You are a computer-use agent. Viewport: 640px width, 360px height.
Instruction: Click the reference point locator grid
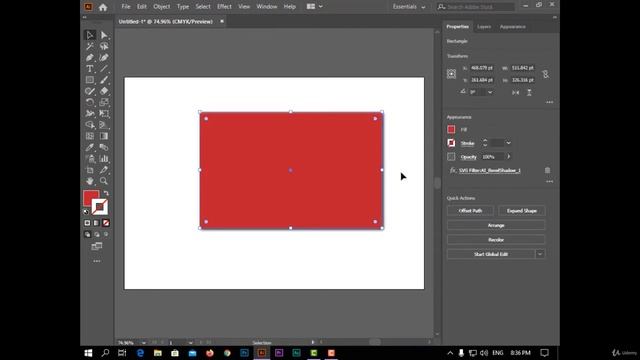click(x=451, y=74)
